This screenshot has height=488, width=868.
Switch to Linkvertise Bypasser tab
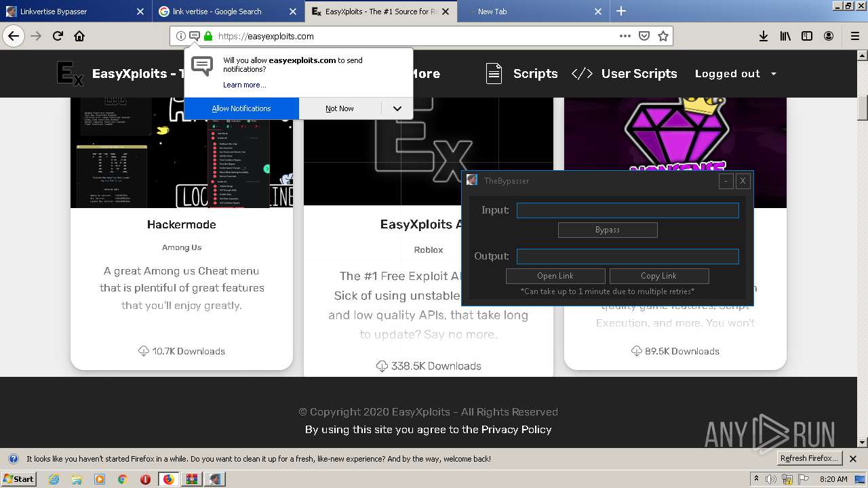click(x=75, y=12)
